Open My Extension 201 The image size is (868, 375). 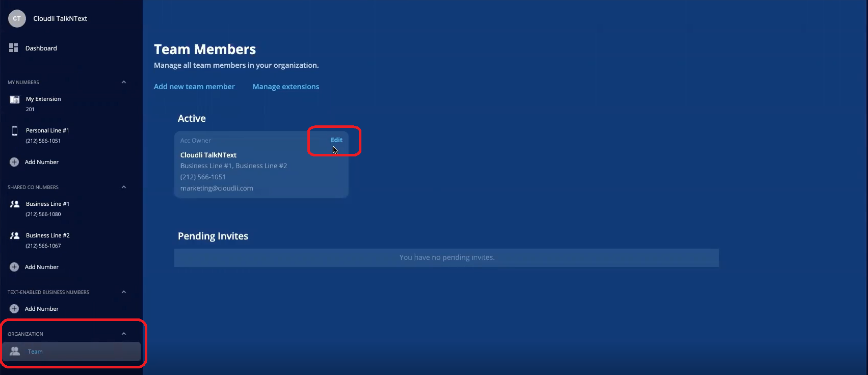[x=43, y=103]
